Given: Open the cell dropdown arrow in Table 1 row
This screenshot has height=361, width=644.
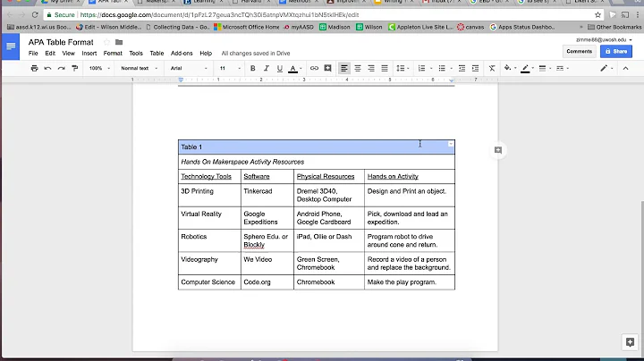Looking at the screenshot, I should tap(451, 144).
